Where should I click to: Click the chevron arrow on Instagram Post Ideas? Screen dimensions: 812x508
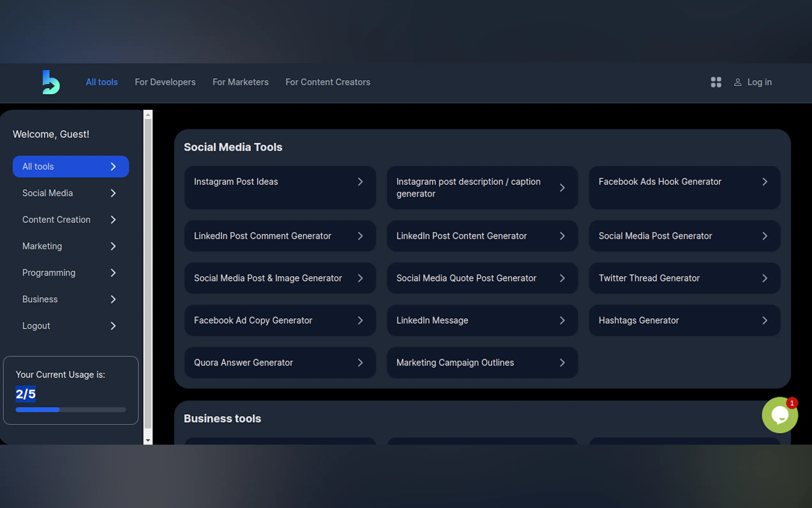[x=360, y=182]
